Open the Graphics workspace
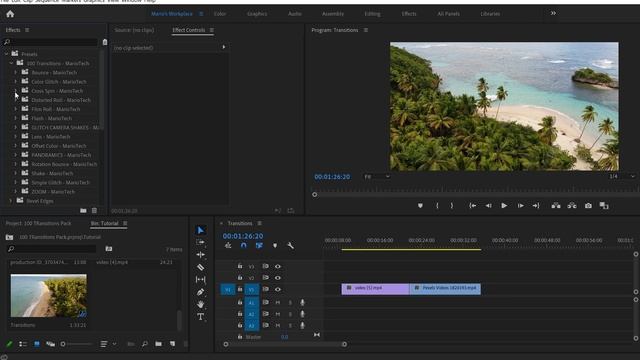Screen dimensions: 640x360 (257, 14)
